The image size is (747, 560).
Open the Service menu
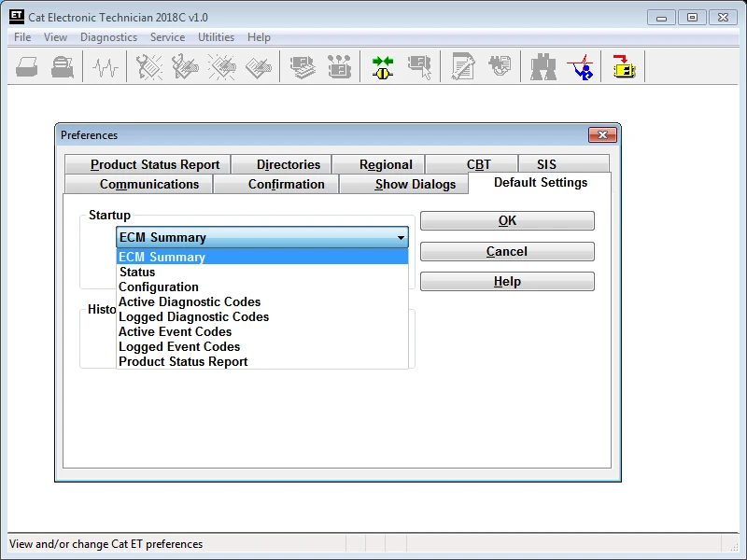point(168,37)
